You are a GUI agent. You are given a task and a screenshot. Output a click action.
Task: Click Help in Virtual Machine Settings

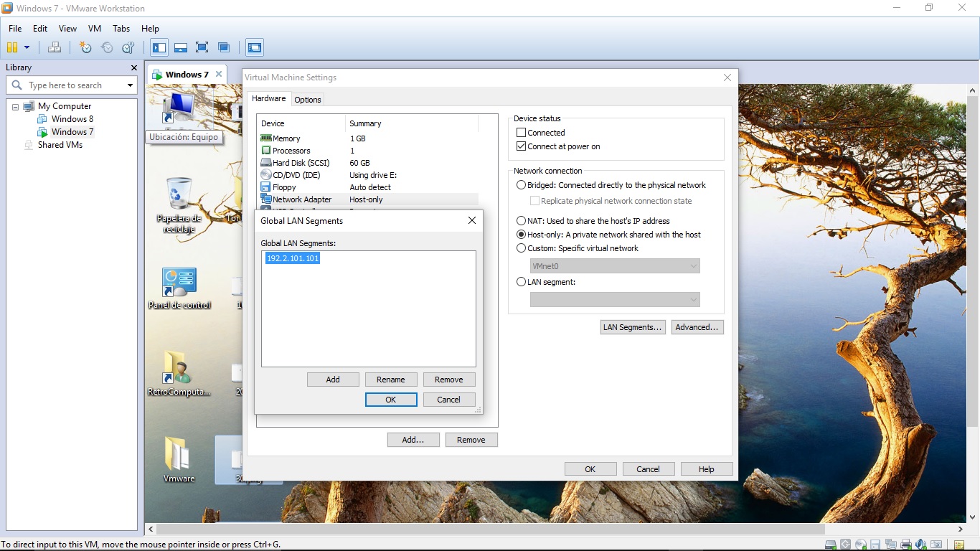(x=707, y=469)
